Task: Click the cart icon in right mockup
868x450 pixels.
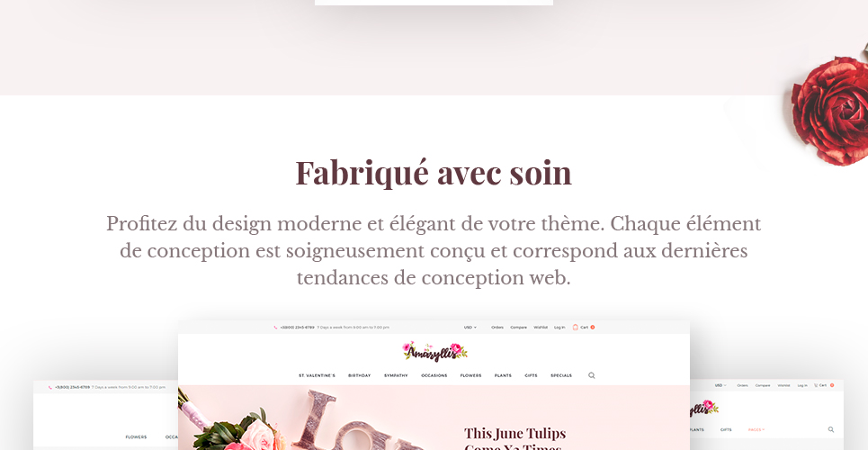Action: (x=816, y=385)
